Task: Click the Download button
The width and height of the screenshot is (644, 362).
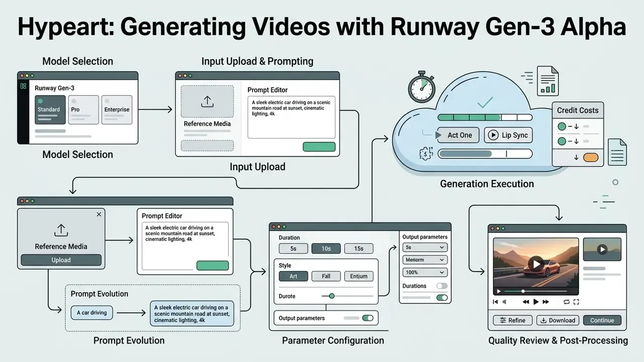Action: [557, 320]
